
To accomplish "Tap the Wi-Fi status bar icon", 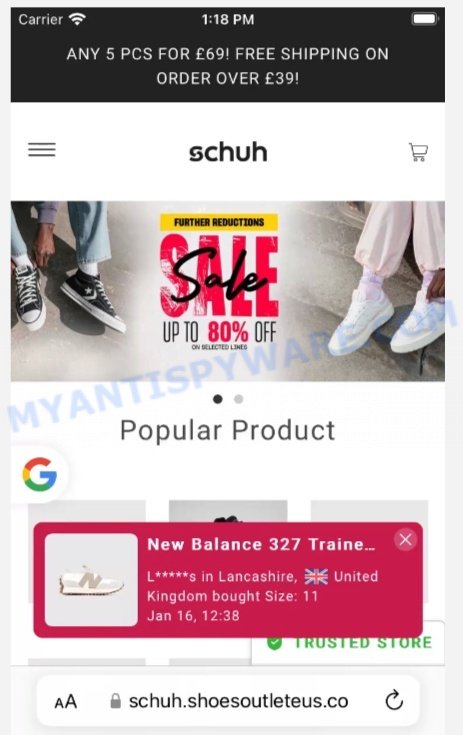I will [x=77, y=19].
